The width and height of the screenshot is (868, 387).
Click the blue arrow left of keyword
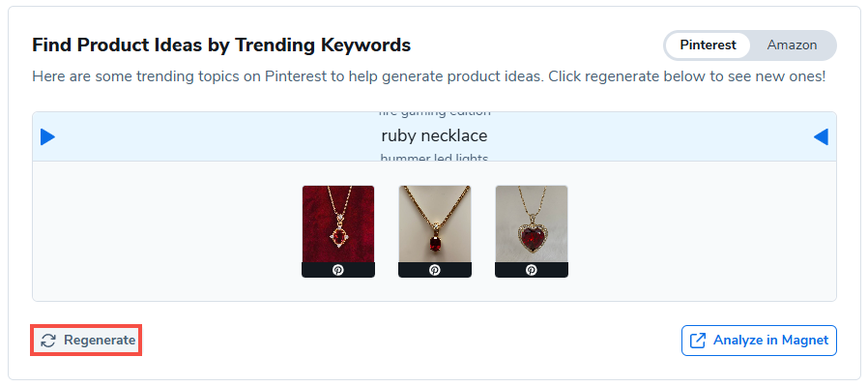[47, 137]
